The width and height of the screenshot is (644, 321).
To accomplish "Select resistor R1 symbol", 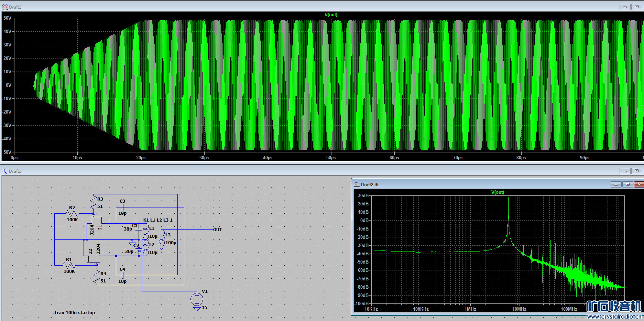I will point(69,265).
